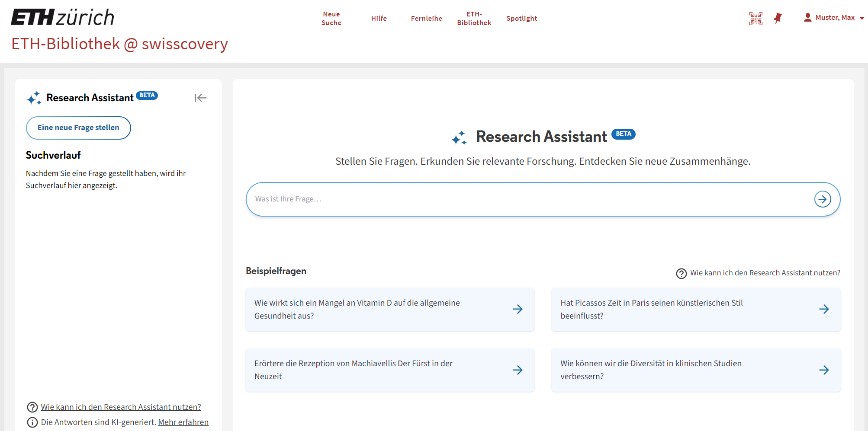The image size is (868, 431).
Task: Open Spotlight in top navigation
Action: pos(522,19)
